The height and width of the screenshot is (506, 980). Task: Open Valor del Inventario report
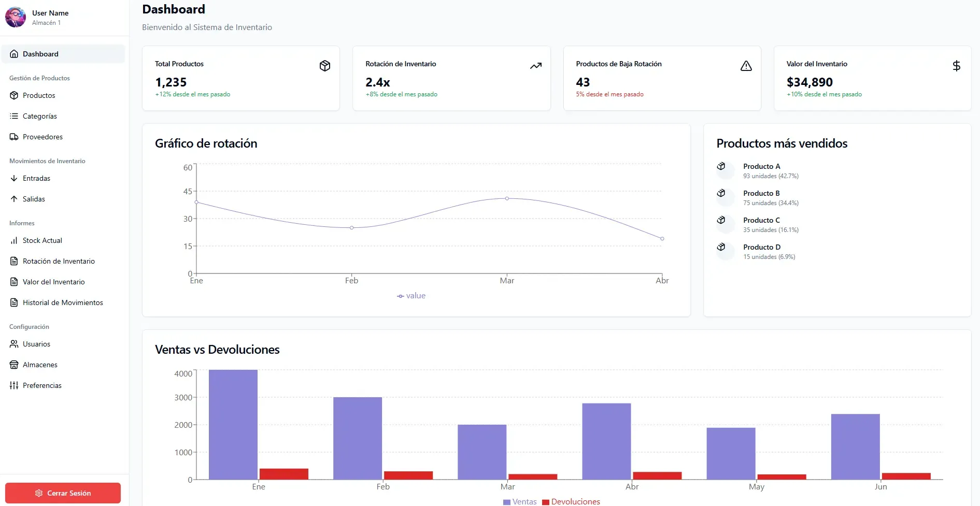point(53,282)
